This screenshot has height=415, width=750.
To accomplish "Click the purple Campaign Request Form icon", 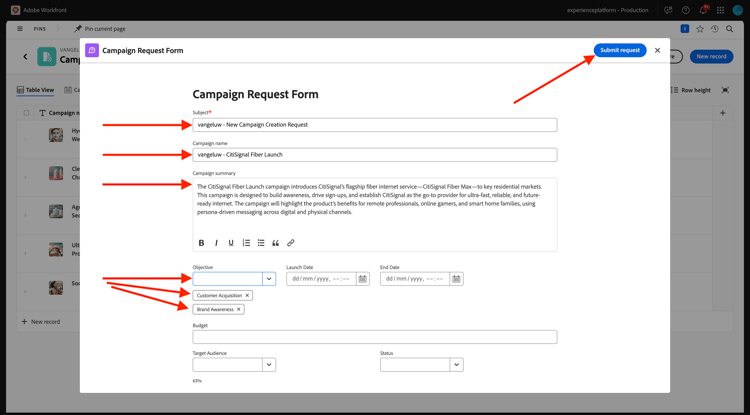I will click(x=92, y=50).
